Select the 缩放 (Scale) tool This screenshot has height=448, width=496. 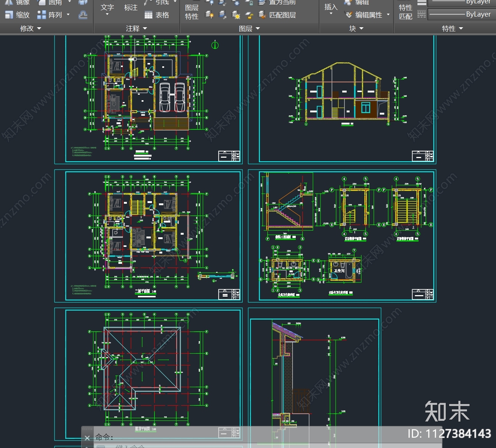(x=17, y=15)
